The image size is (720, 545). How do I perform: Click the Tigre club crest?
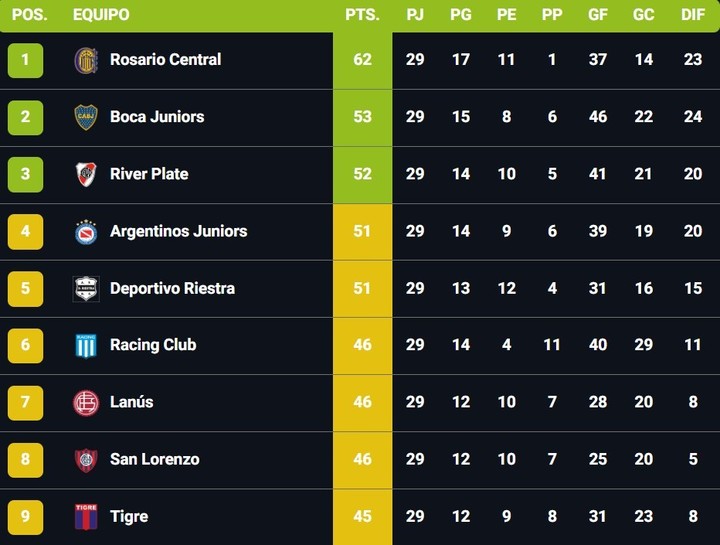(x=85, y=517)
